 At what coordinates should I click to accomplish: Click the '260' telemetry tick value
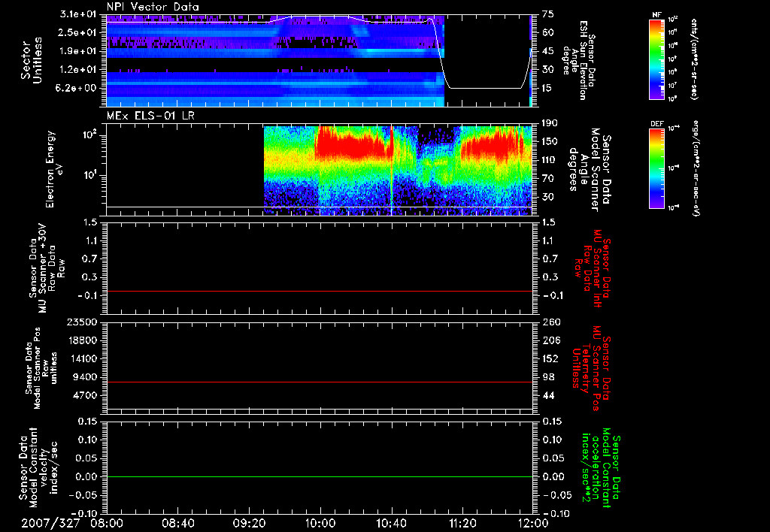[550, 322]
